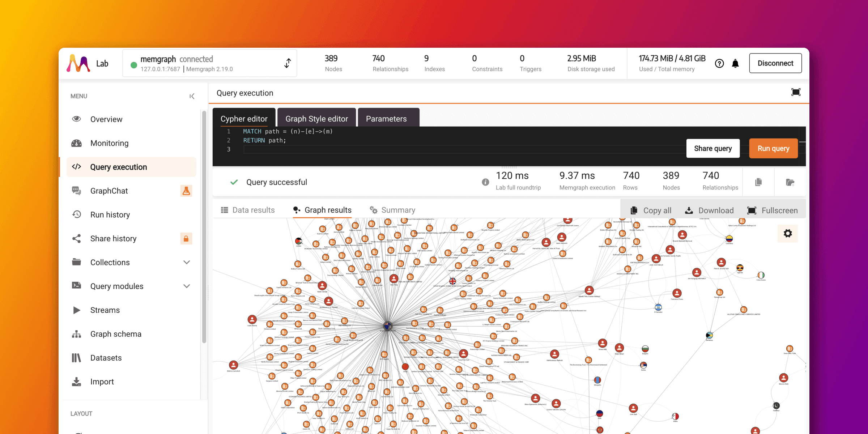
Task: Collapse the sidebar menu
Action: (x=192, y=96)
